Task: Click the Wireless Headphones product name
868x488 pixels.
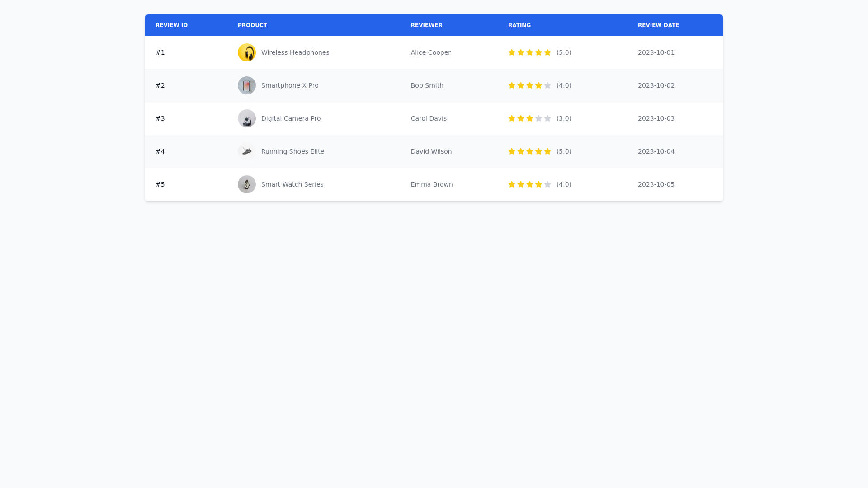Action: (295, 52)
